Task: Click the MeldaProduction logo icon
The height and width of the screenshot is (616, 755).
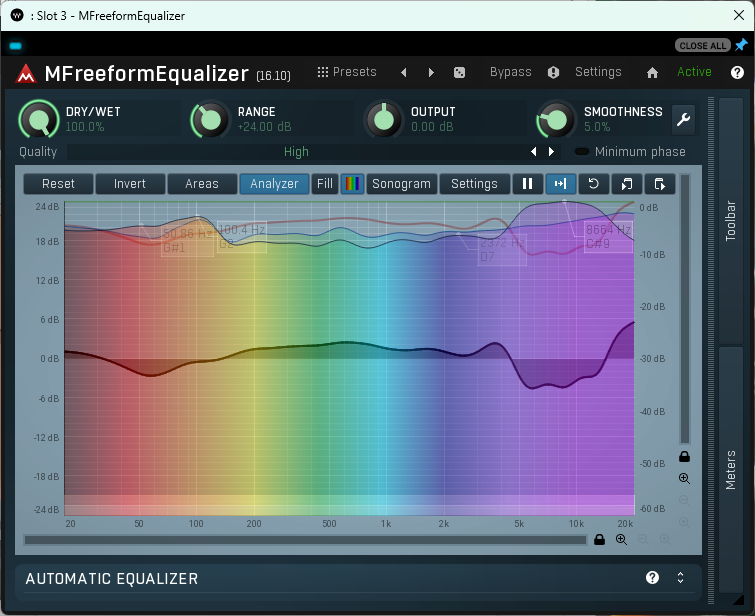Action: (x=26, y=73)
